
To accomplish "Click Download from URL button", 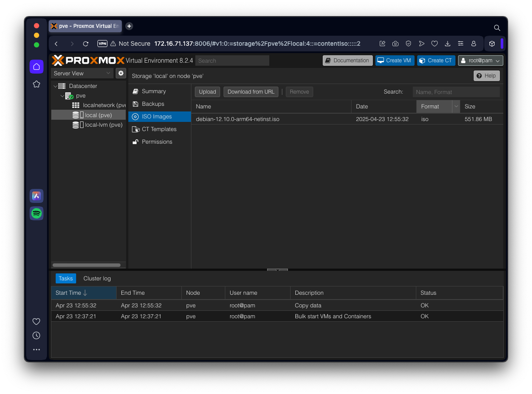I will (251, 92).
